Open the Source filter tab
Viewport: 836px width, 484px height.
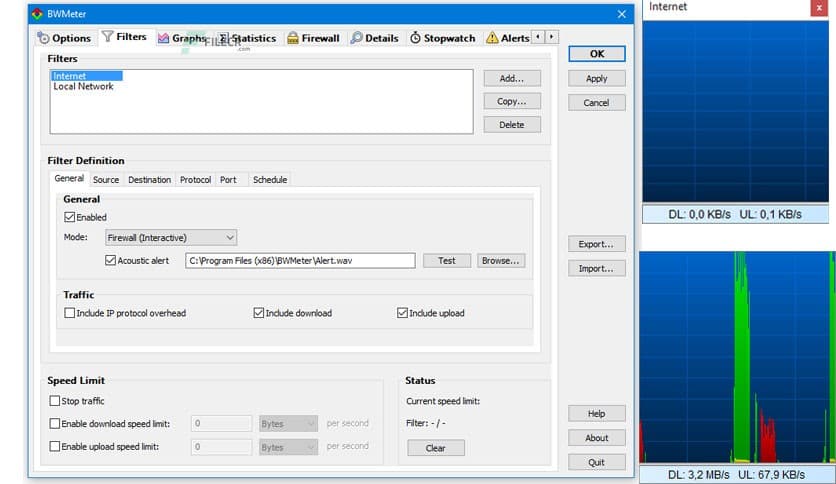tap(106, 180)
